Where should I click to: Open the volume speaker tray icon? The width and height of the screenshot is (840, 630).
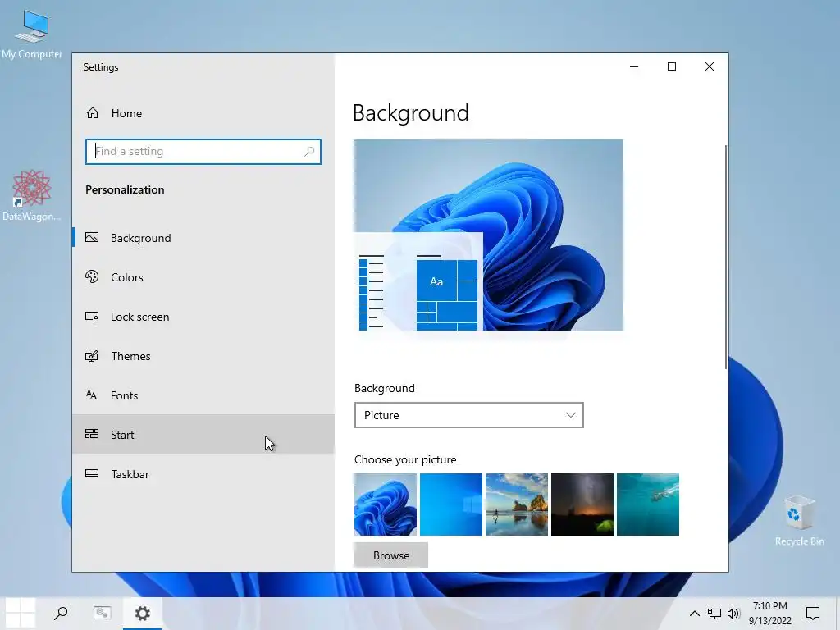point(733,614)
